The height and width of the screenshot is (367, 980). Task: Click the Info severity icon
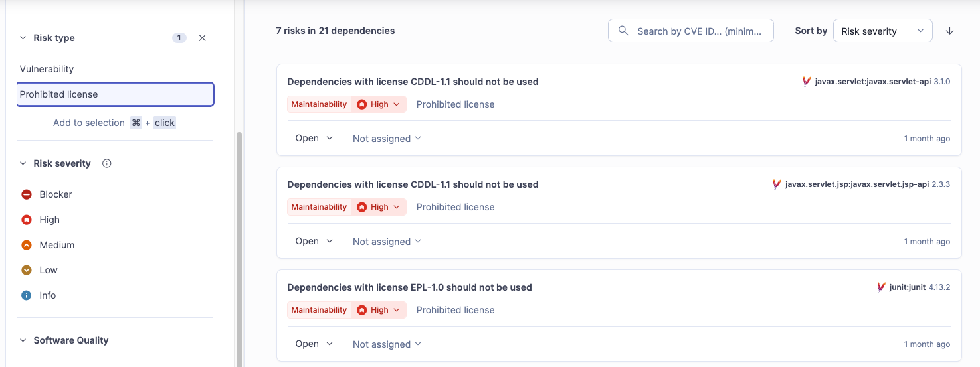point(27,295)
